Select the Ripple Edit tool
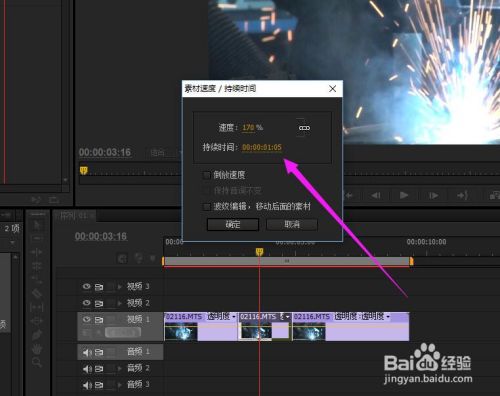The width and height of the screenshot is (500, 396). (37, 252)
